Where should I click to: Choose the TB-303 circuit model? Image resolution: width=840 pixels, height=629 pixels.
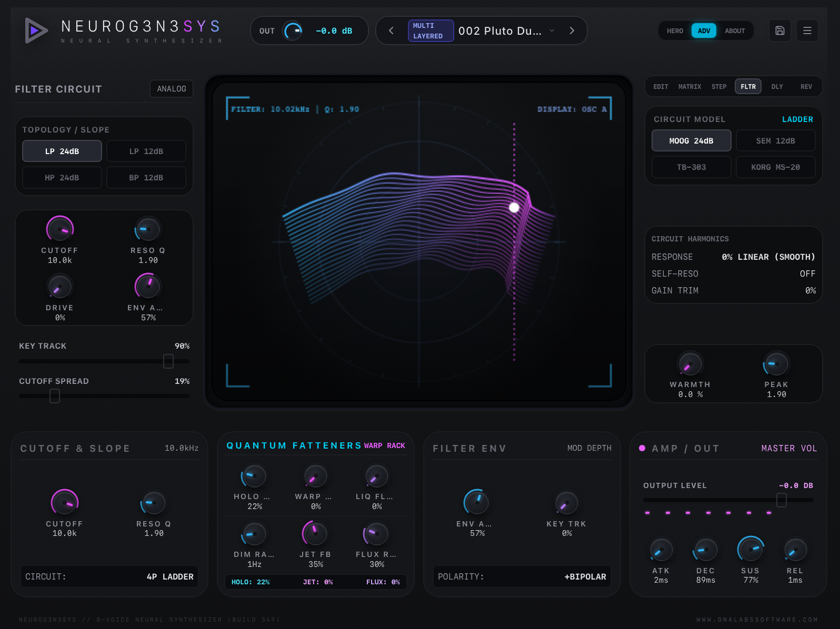coord(692,167)
